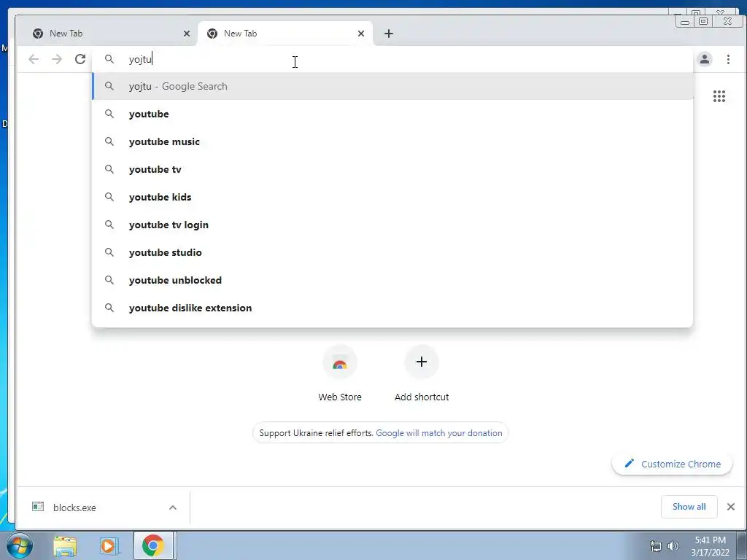Click the network tray icon

pos(656,546)
